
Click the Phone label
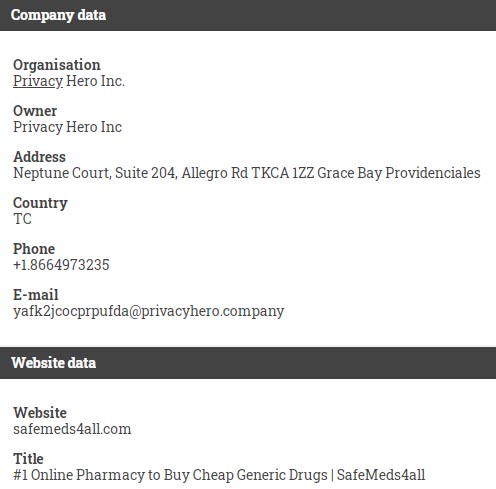coord(34,249)
